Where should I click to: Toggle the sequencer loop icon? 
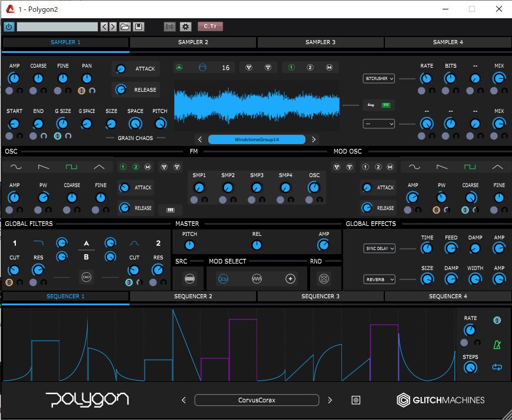497,367
